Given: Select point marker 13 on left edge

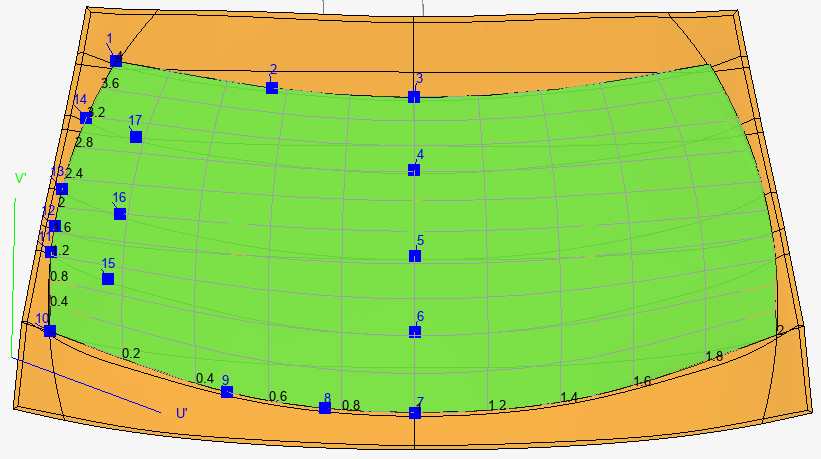Looking at the screenshot, I should click(62, 189).
